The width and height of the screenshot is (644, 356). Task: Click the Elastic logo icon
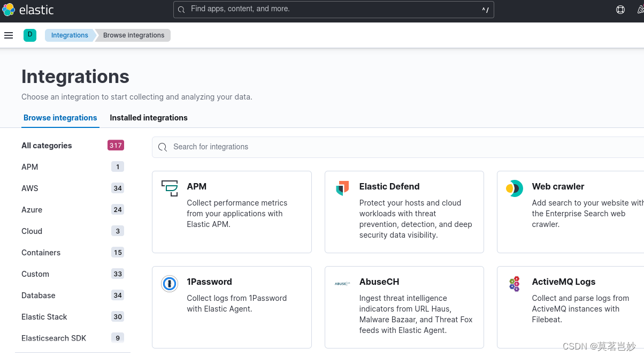(9, 10)
